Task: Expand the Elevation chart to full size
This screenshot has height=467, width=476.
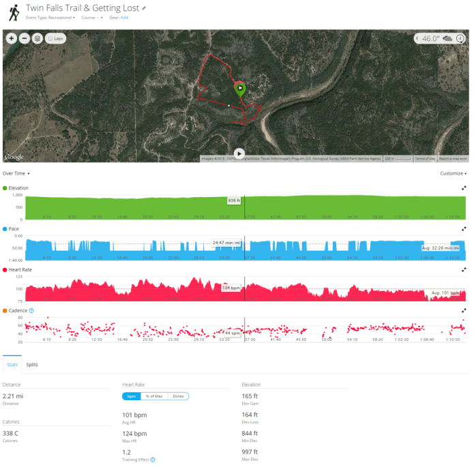Action: (464, 187)
